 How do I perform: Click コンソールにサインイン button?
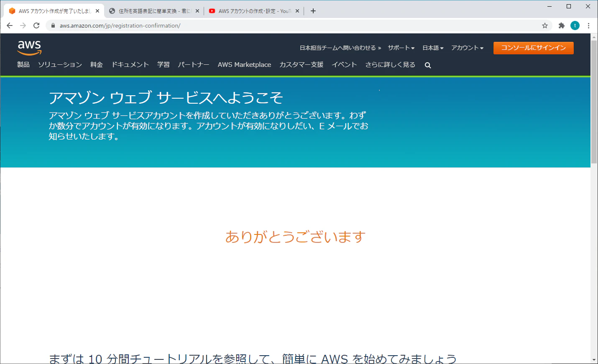coord(534,48)
